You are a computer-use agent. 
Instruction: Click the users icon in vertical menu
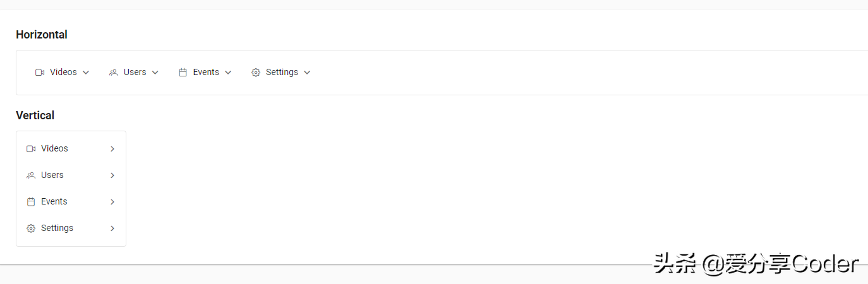tap(31, 175)
